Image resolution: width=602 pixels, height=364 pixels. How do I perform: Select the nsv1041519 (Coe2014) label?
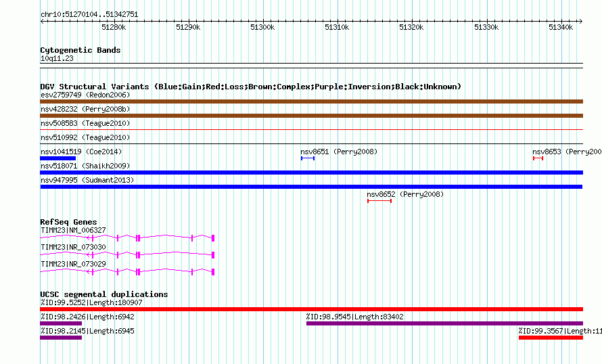pyautogui.click(x=81, y=152)
